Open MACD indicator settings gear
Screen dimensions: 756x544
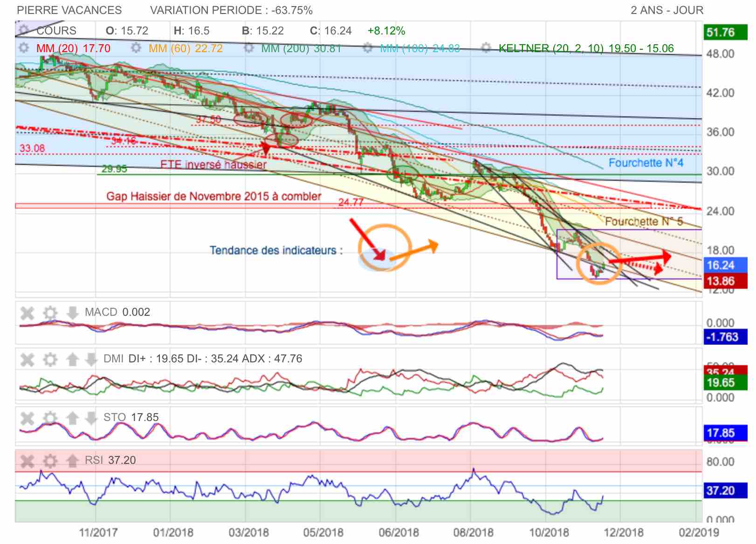point(50,313)
